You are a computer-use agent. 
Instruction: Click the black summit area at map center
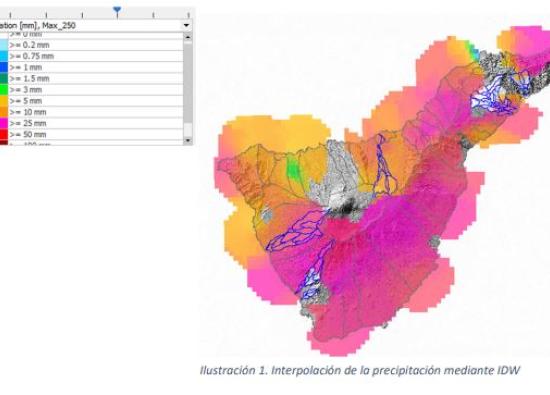click(x=347, y=208)
